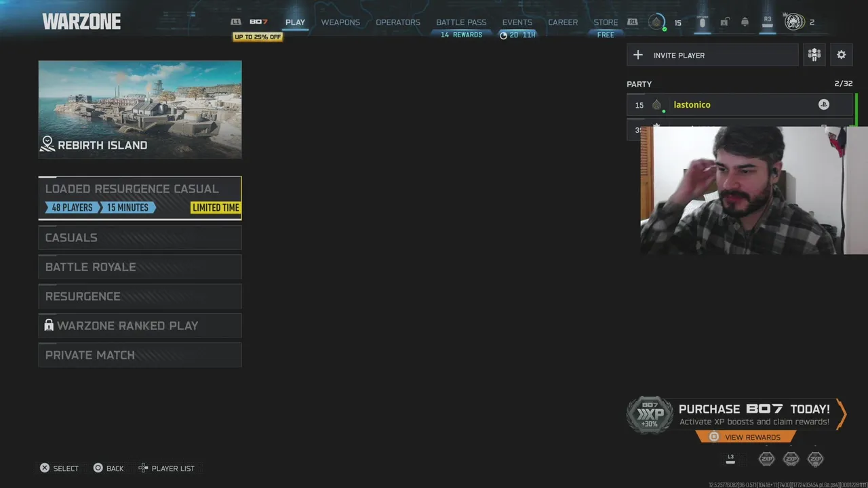Select the BATTLE ROYALE mode
Image resolution: width=868 pixels, height=488 pixels.
coord(140,267)
